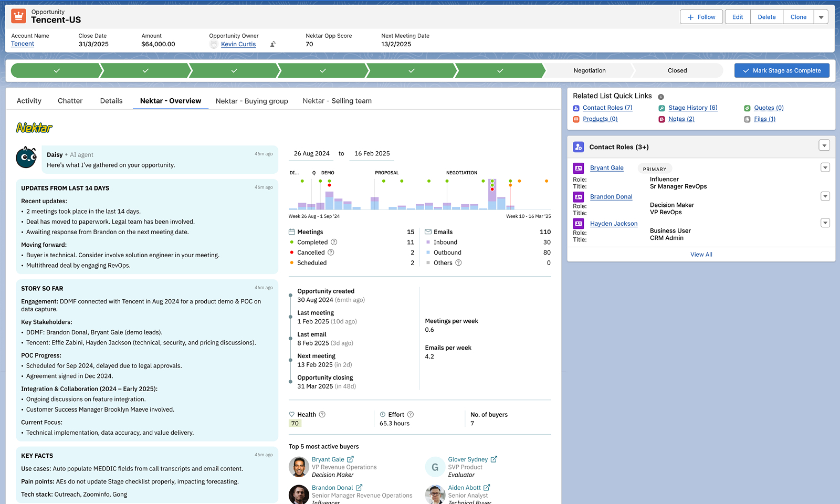This screenshot has width=840, height=504.
Task: Open the row actions dropdown for Hayden Jackson
Action: (825, 223)
